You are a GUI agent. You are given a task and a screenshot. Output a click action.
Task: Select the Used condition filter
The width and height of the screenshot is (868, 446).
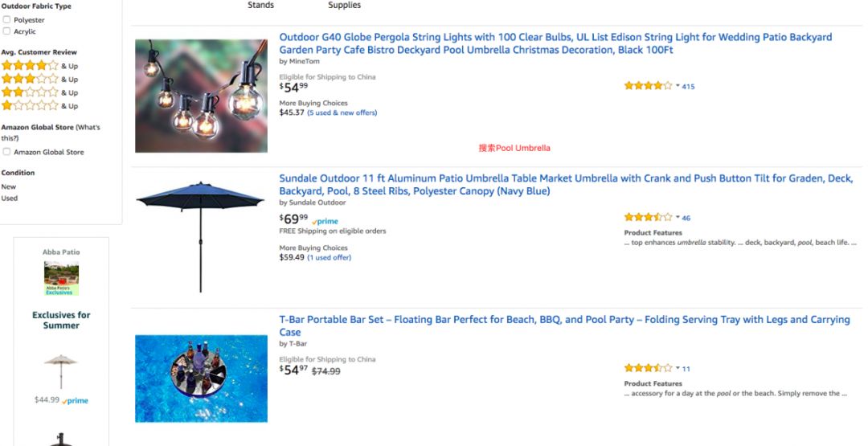tap(9, 198)
